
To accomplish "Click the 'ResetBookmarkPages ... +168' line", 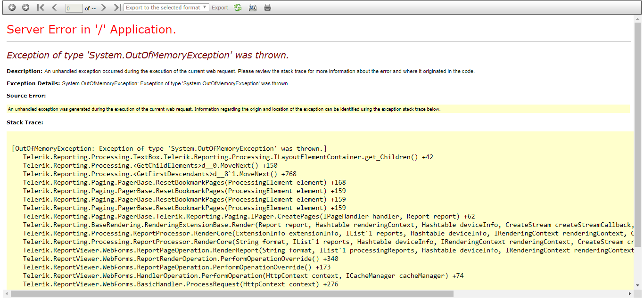I will (184, 182).
